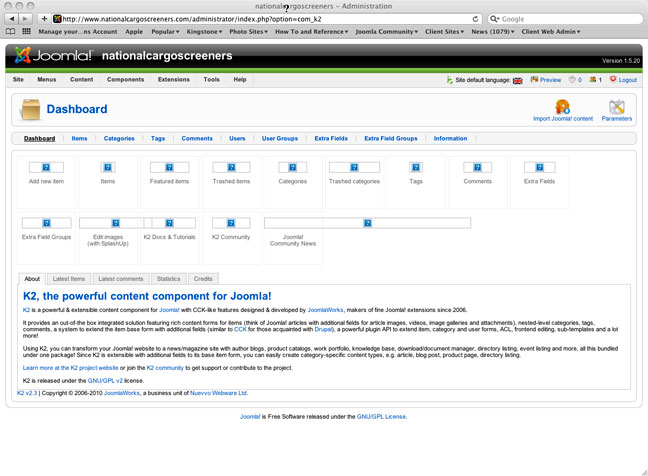Switch to the Statistics tab
This screenshot has width=648, height=476.
pyautogui.click(x=169, y=279)
